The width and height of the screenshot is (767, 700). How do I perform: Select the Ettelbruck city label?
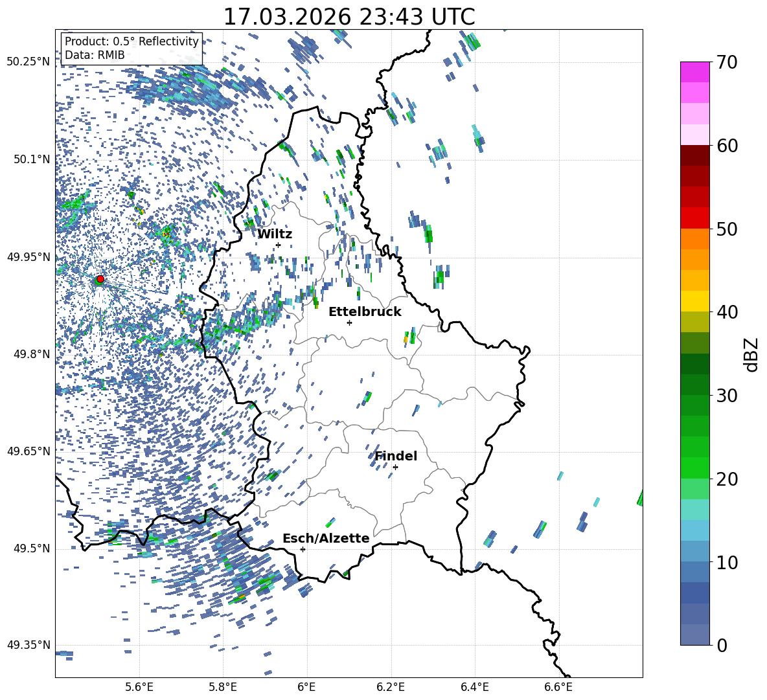point(365,311)
